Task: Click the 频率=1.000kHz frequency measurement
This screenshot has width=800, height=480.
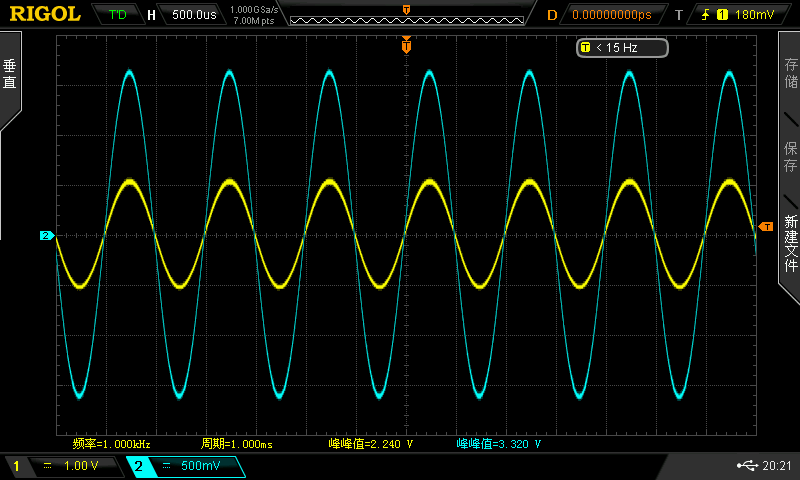Action: (111, 444)
